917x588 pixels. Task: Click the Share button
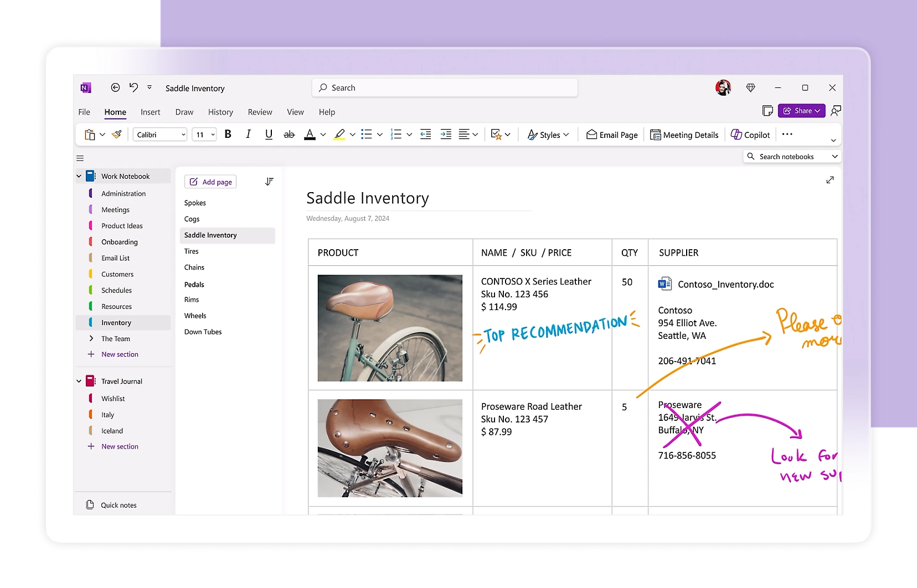[801, 111]
